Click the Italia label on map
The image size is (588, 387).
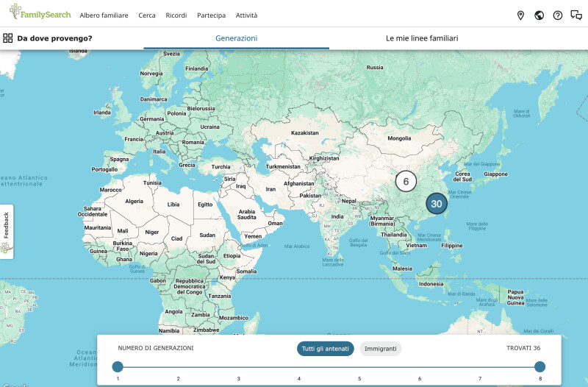159,152
